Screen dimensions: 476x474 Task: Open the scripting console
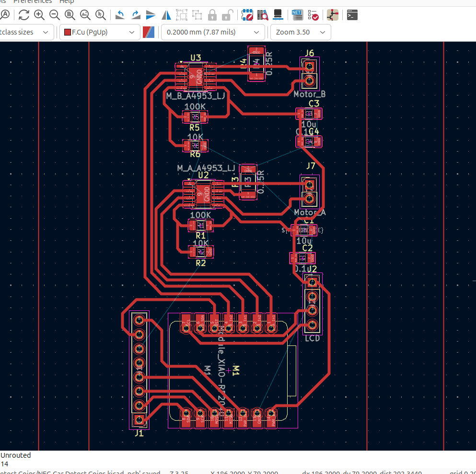click(352, 15)
